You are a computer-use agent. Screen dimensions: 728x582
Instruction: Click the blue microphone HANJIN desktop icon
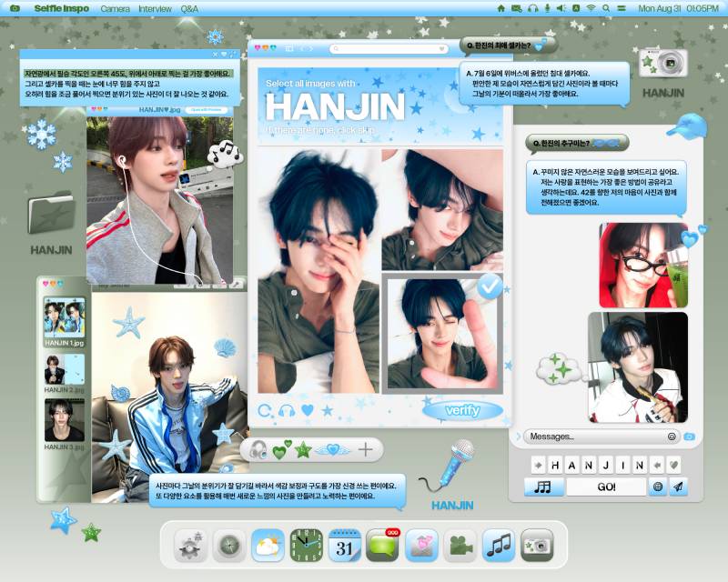click(452, 476)
